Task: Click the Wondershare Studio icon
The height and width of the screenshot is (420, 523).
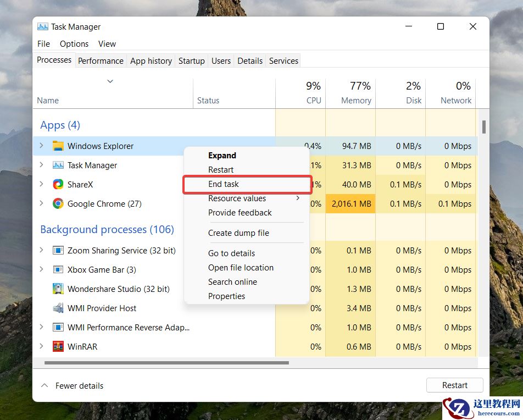Action: click(58, 289)
